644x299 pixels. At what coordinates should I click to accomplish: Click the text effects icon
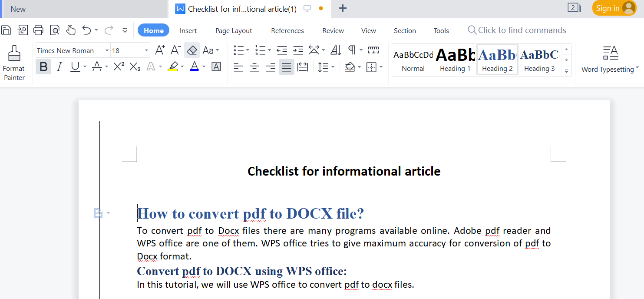(151, 66)
